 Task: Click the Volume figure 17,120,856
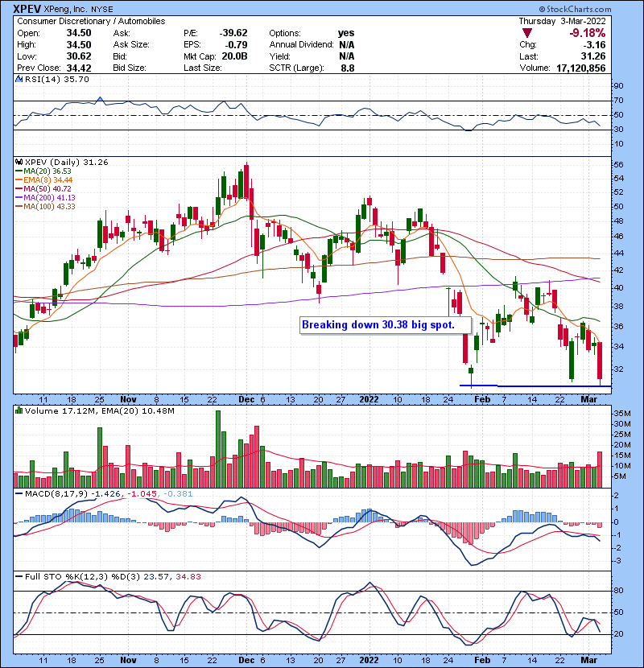pos(581,68)
